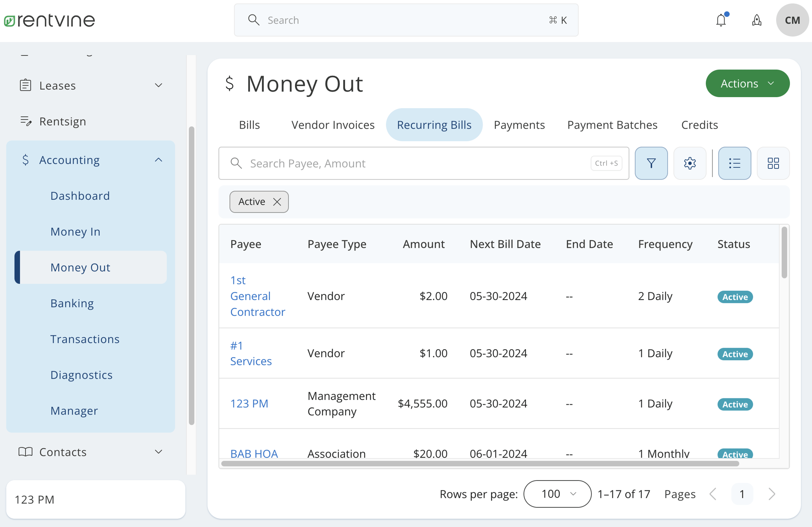
Task: Open the notifications bell icon
Action: click(x=720, y=20)
